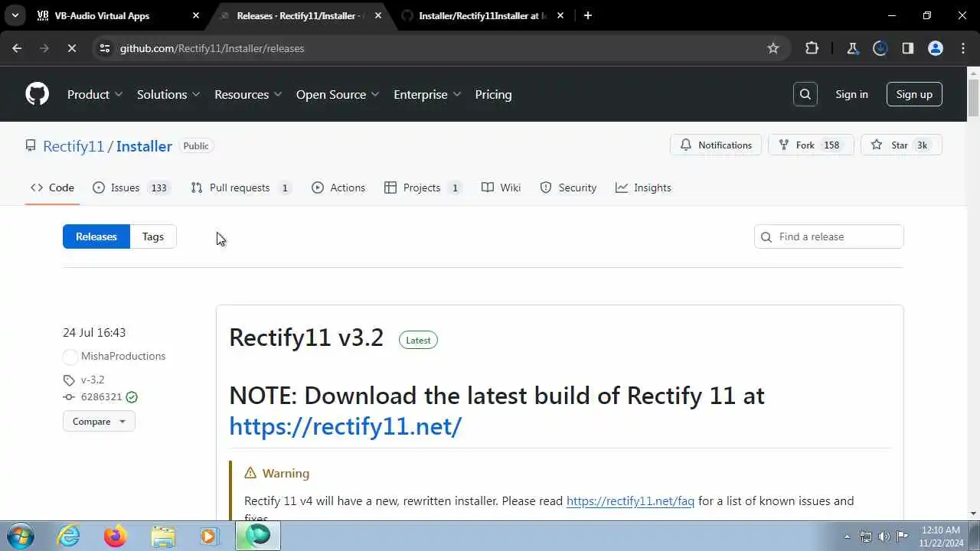Show hidden tray icons arrow

[847, 536]
